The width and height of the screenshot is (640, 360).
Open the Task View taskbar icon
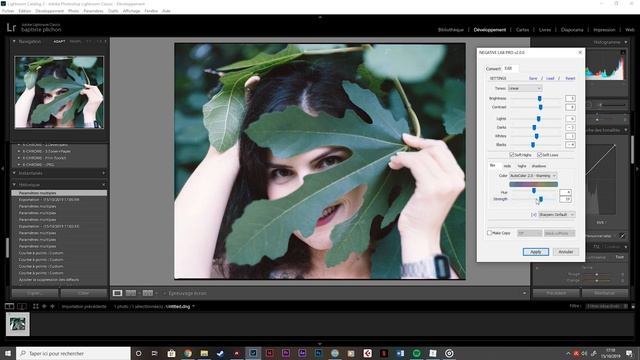[154, 353]
